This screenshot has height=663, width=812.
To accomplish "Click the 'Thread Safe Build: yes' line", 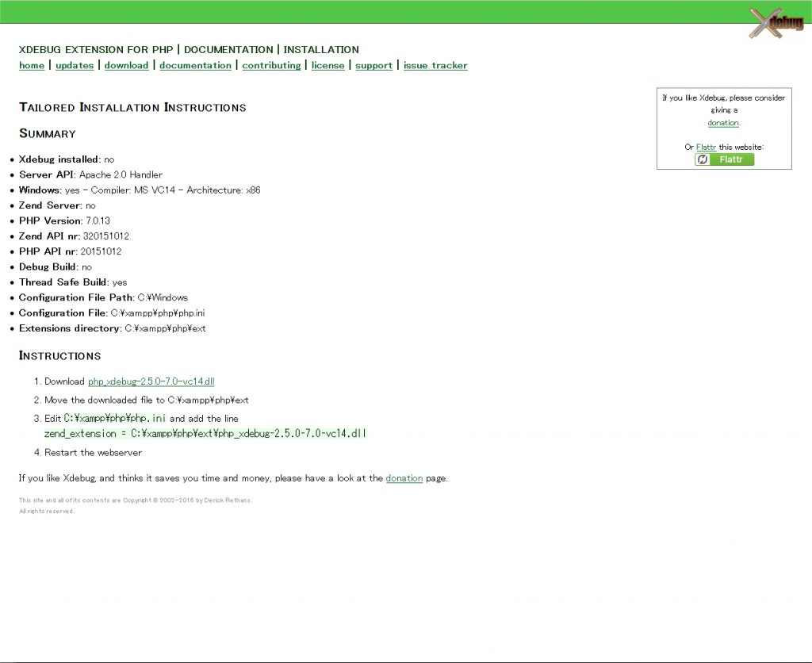I will tap(73, 282).
